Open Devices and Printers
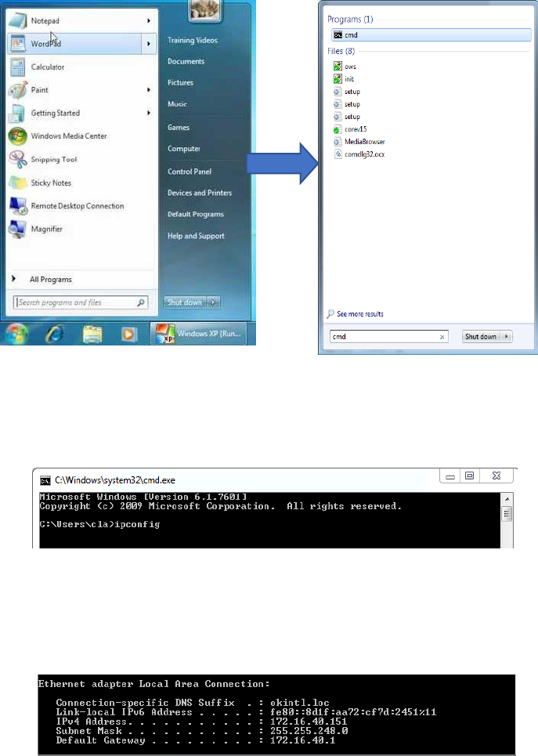 coord(200,193)
